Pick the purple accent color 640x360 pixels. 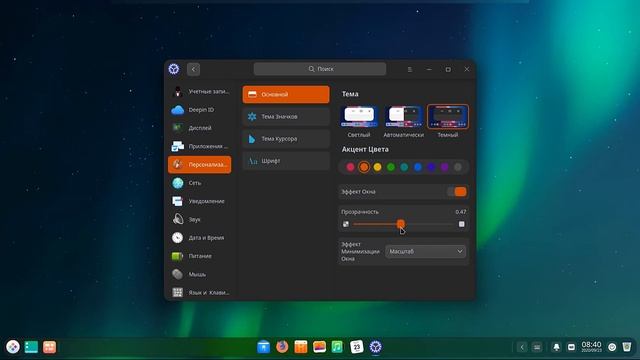(444, 167)
